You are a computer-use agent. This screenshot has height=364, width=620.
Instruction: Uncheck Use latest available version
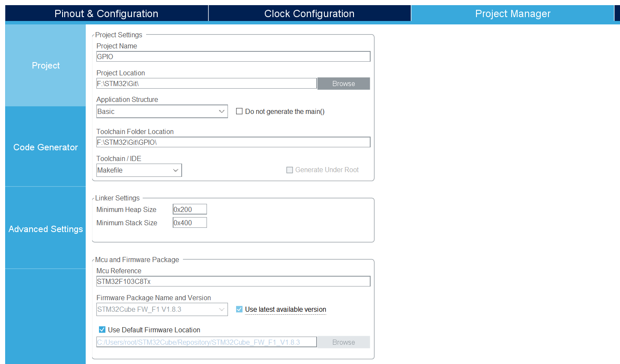point(240,309)
